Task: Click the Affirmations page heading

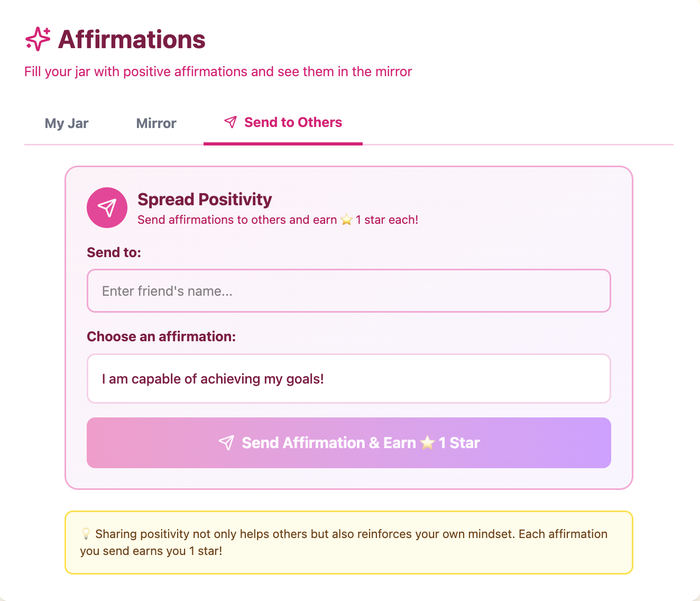Action: coord(132,40)
